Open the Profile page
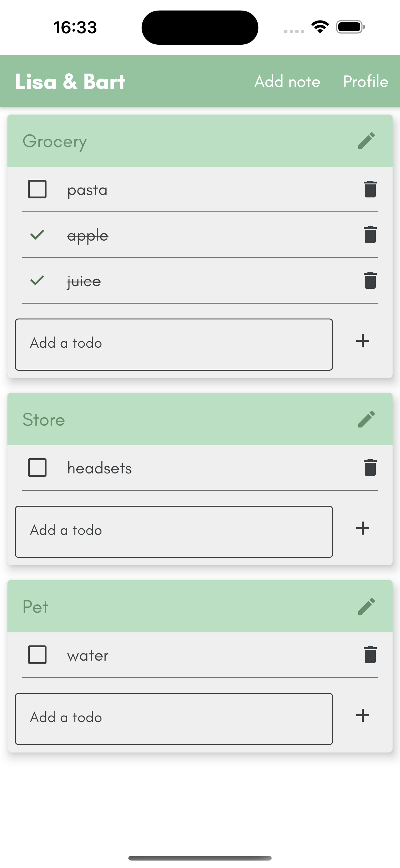 pos(366,81)
